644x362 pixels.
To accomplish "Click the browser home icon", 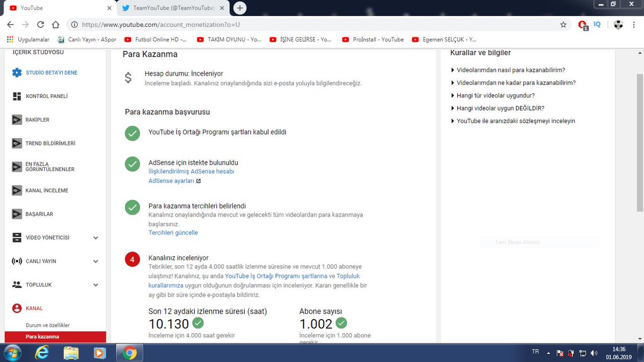I will pos(55,25).
